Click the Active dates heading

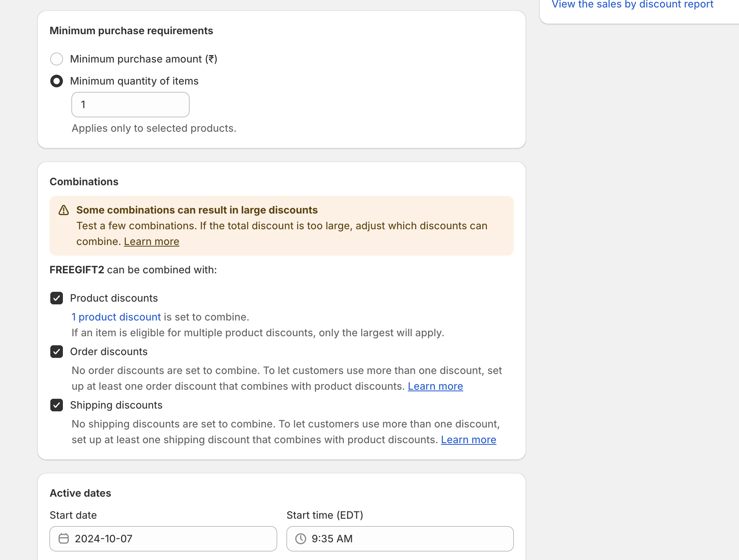pyautogui.click(x=80, y=493)
